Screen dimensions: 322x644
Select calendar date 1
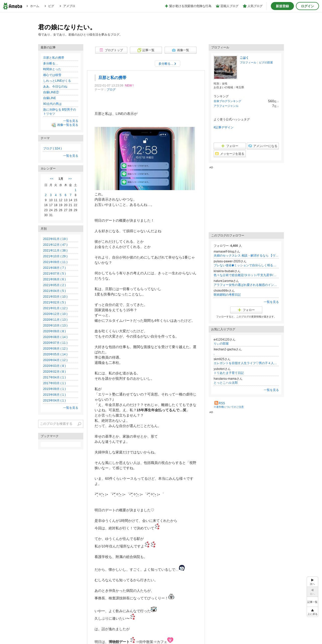click(75, 190)
